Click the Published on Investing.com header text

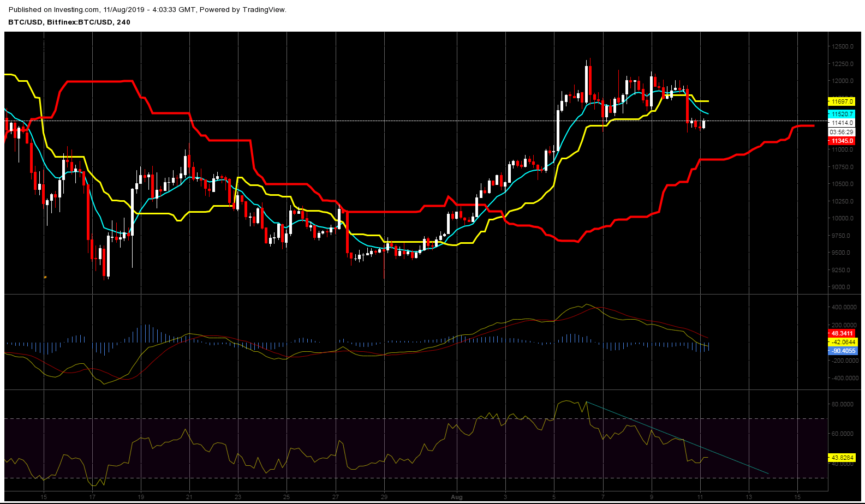click(x=147, y=9)
